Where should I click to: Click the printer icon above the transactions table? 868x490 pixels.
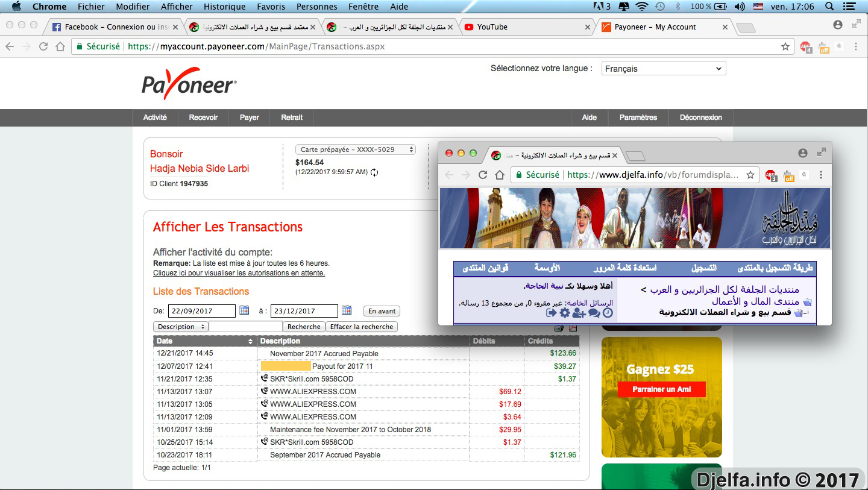click(558, 328)
